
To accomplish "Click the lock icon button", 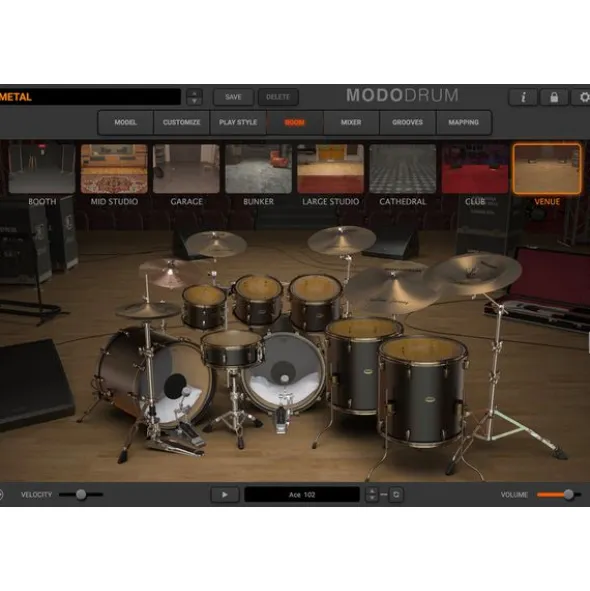I will [x=554, y=97].
